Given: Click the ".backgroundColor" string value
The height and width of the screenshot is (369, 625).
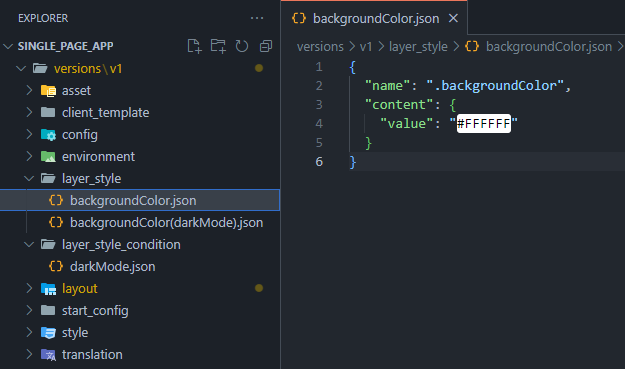Looking at the screenshot, I should pos(495,86).
